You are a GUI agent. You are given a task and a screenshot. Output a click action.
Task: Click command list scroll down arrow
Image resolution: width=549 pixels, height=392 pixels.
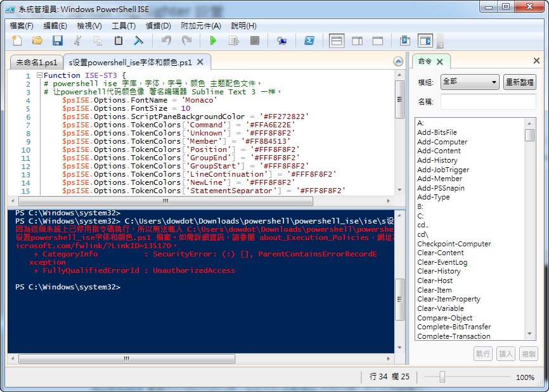point(529,334)
